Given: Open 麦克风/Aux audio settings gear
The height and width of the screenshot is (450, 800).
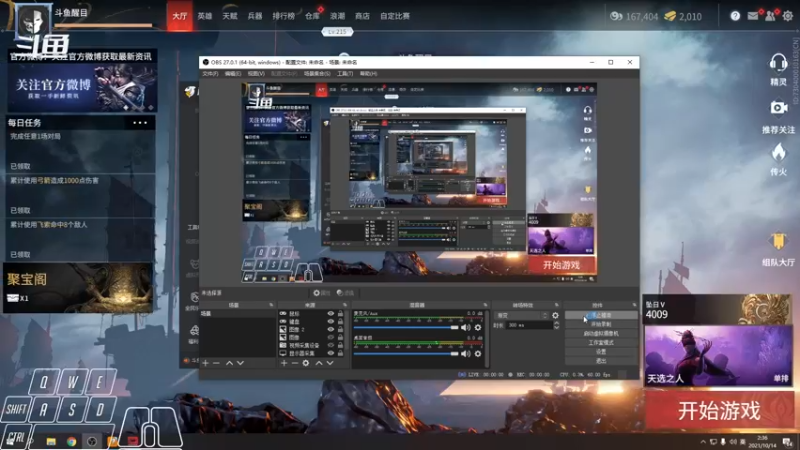Looking at the screenshot, I should pos(478,328).
